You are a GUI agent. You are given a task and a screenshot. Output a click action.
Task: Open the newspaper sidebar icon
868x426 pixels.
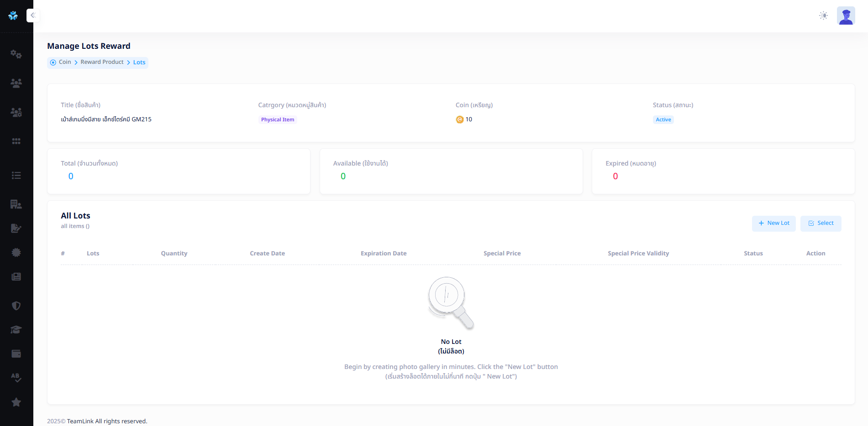point(16,277)
